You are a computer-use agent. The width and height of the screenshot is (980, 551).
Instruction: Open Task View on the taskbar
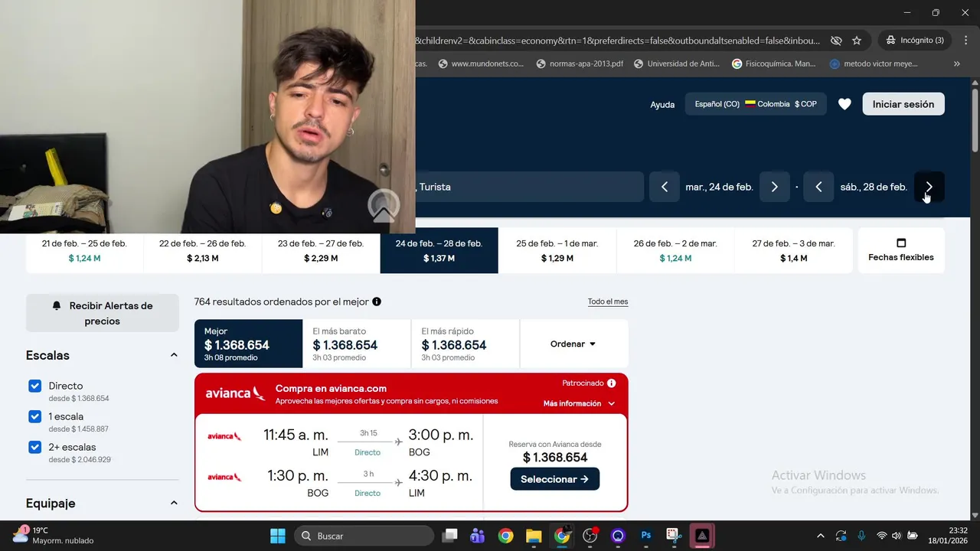pyautogui.click(x=449, y=536)
